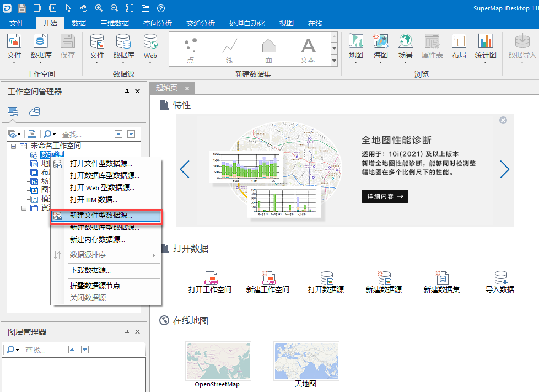Viewport: 539px width, 392px height.
Task: Click the 地图 (Map) ribbon icon
Action: (x=356, y=42)
